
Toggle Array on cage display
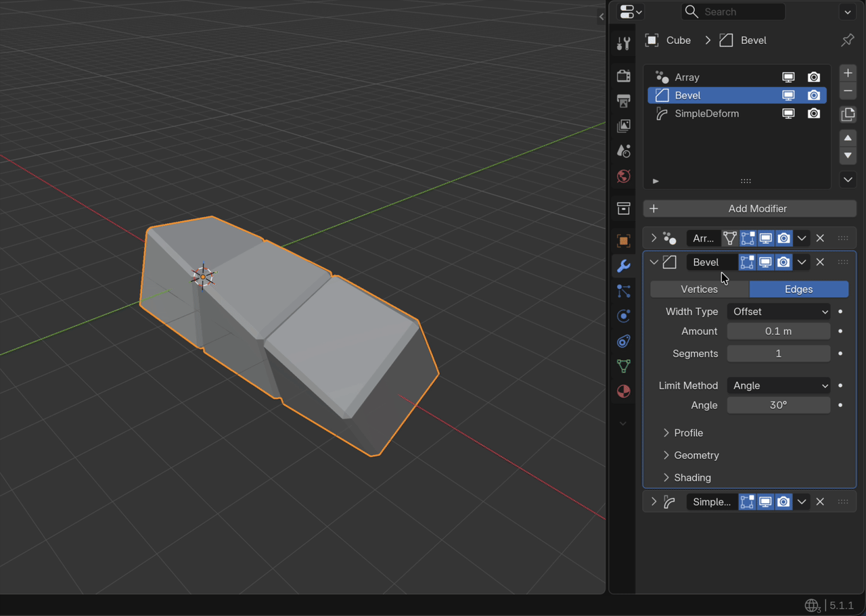pos(729,238)
